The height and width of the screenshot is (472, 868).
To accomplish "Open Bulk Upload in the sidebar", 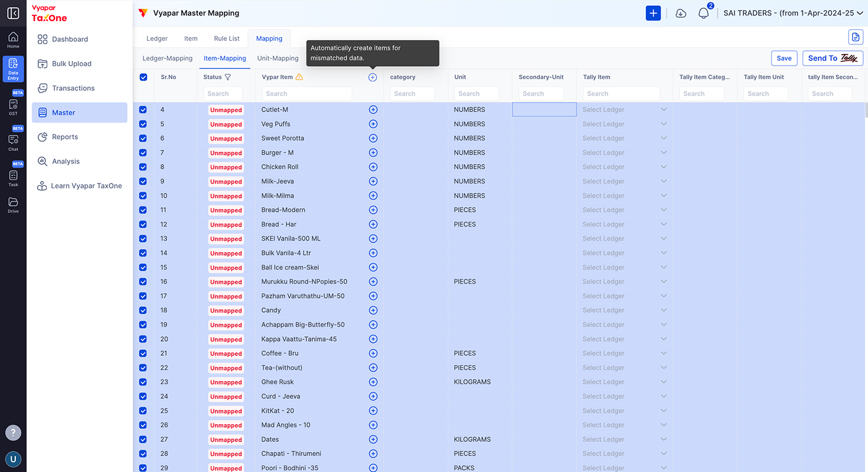I will point(80,64).
